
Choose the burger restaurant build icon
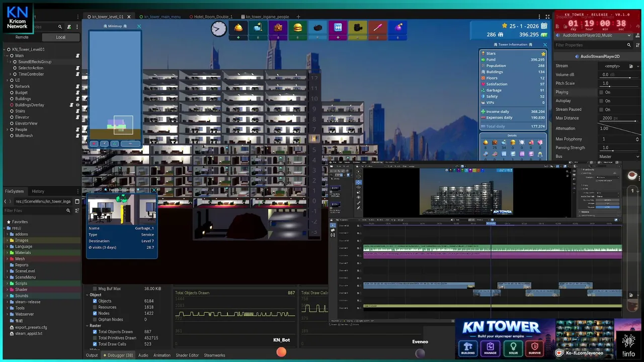click(x=298, y=28)
